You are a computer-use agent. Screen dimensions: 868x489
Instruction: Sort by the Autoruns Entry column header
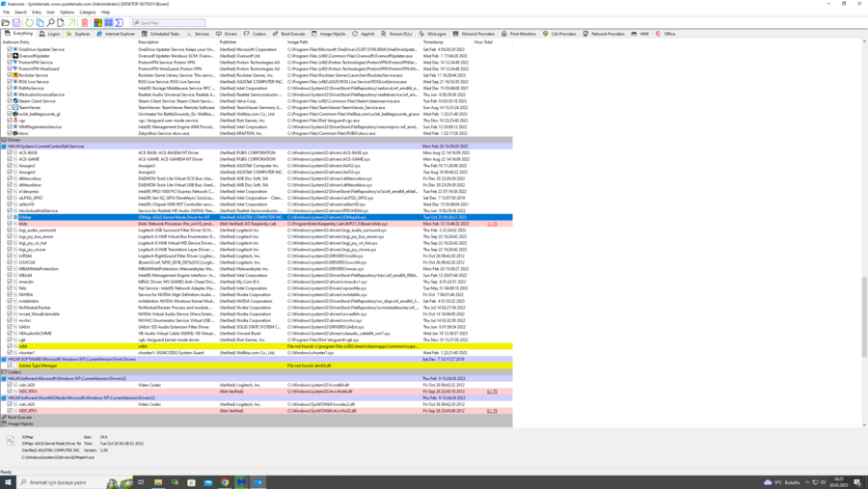point(68,42)
